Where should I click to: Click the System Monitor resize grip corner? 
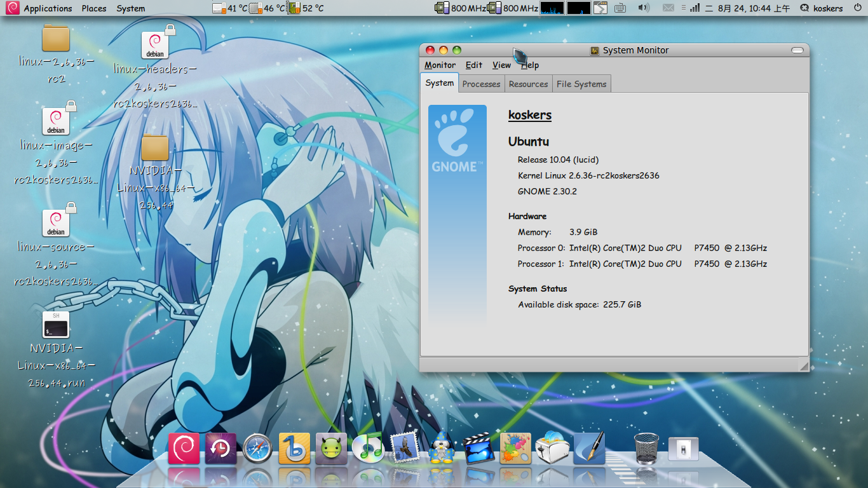[x=804, y=365]
